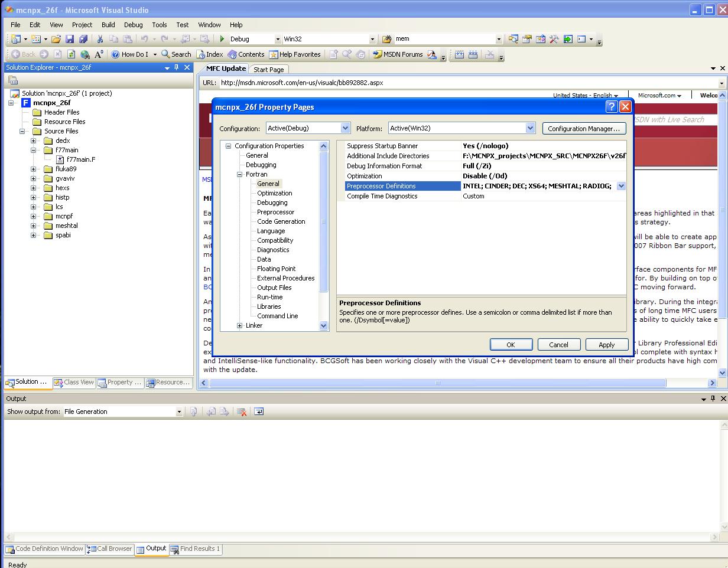Click the Cut scissors icon
The height and width of the screenshot is (568, 728).
pyautogui.click(x=100, y=39)
